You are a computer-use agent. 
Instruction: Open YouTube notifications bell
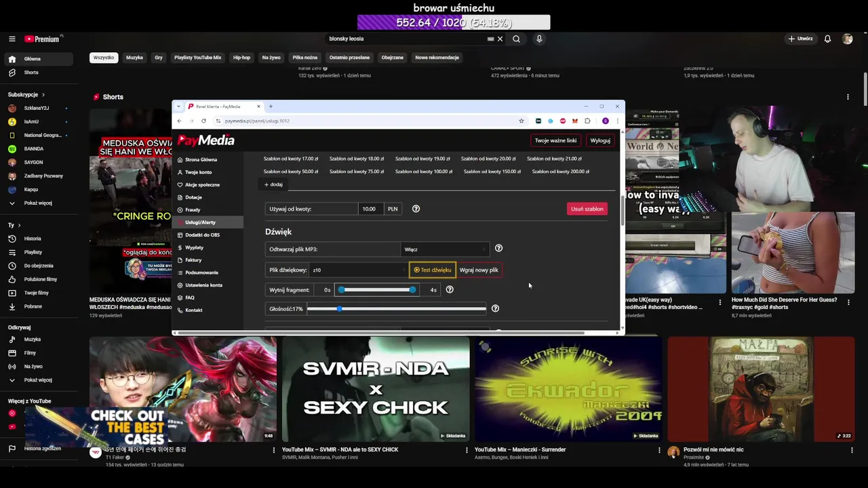pyautogui.click(x=827, y=39)
